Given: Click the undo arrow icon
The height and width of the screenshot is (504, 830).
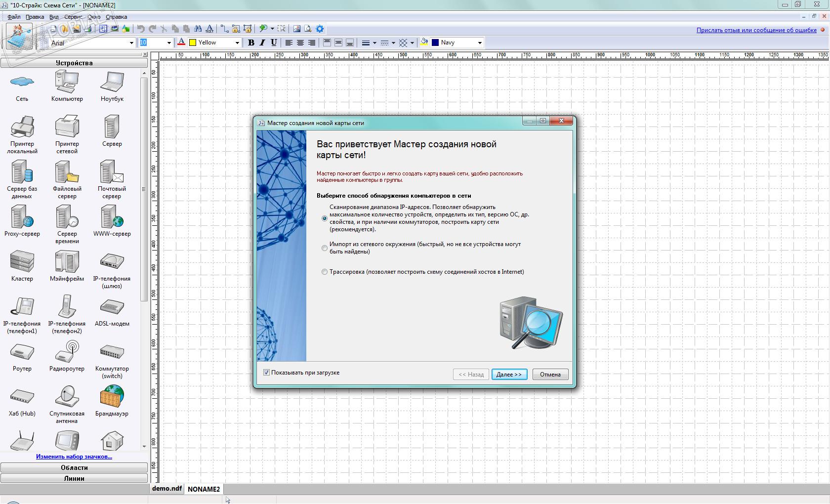Looking at the screenshot, I should pos(141,29).
